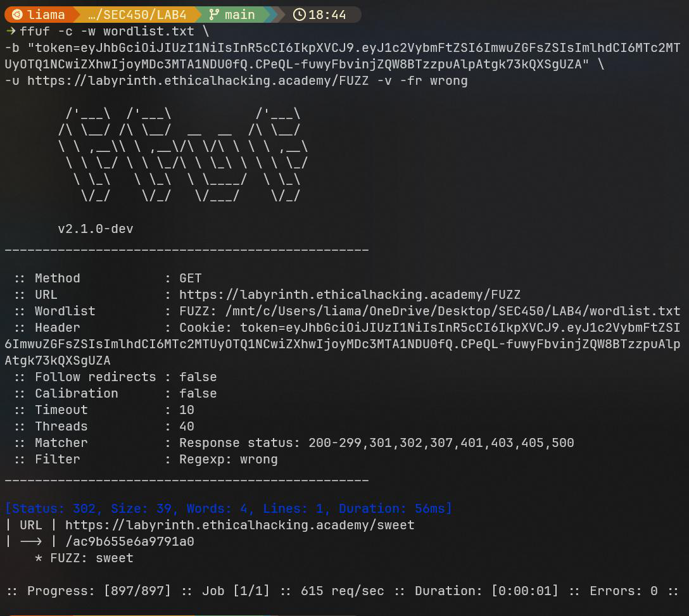The image size is (689, 616).
Task: Click the Ubuntu logo in the prompt
Action: (17, 15)
